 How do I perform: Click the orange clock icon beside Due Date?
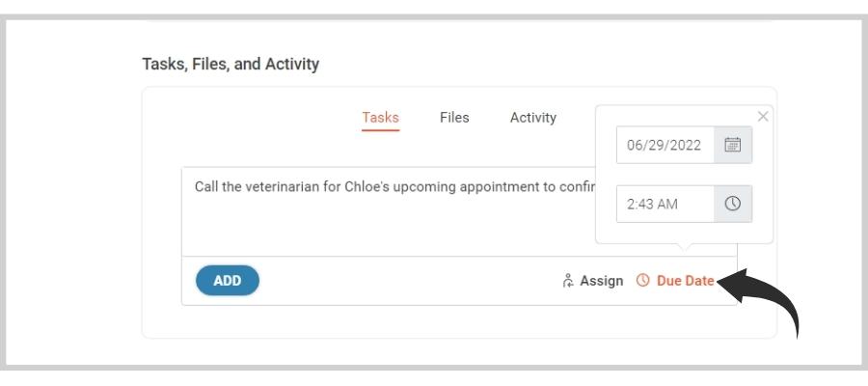click(642, 281)
